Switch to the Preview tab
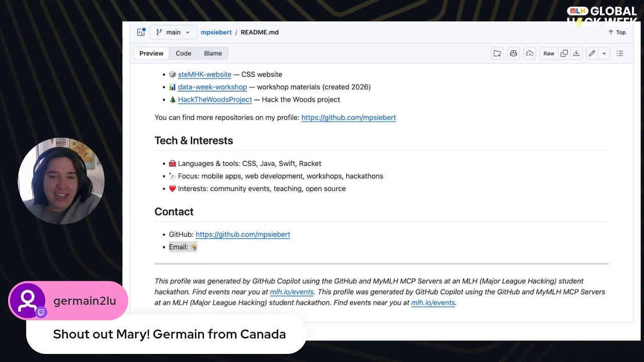644x362 pixels. (x=151, y=53)
